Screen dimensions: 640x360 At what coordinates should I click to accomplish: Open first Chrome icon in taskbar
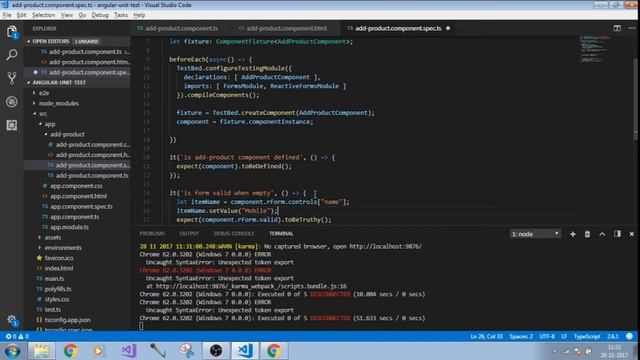pos(70,351)
